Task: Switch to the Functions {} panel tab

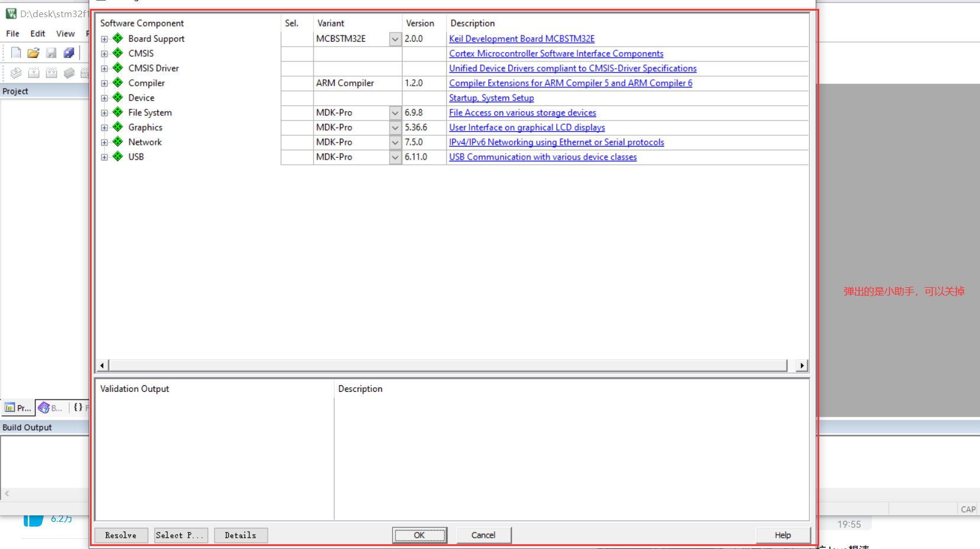Action: (x=80, y=408)
